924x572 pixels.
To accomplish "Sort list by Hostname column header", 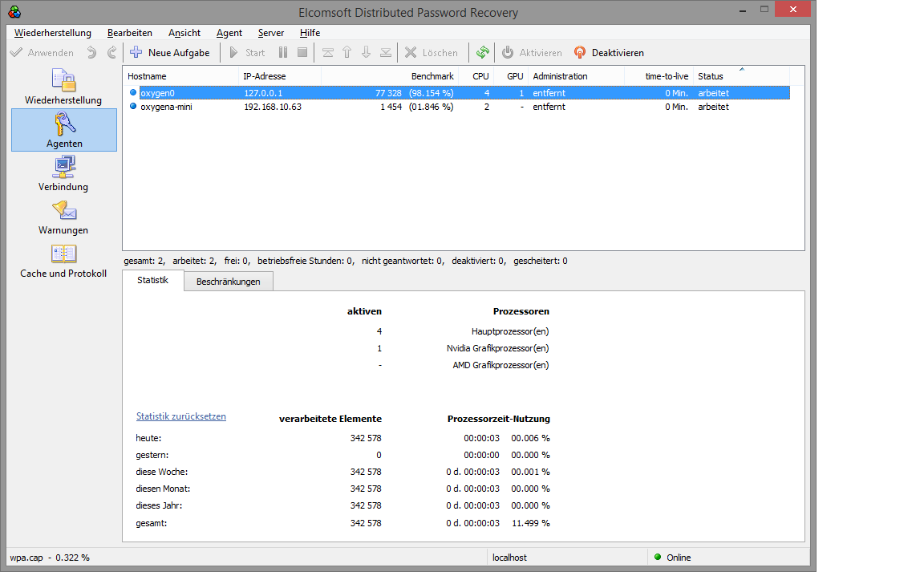I will pyautogui.click(x=147, y=76).
